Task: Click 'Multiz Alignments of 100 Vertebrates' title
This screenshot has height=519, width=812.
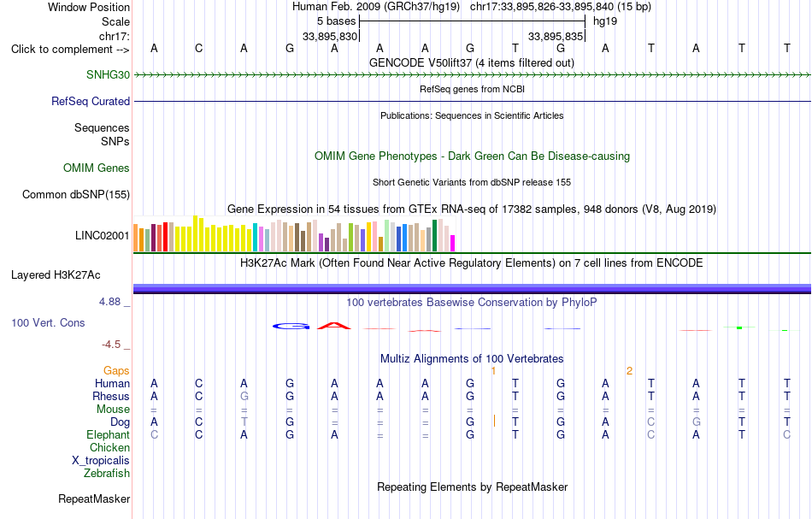Action: (x=472, y=358)
